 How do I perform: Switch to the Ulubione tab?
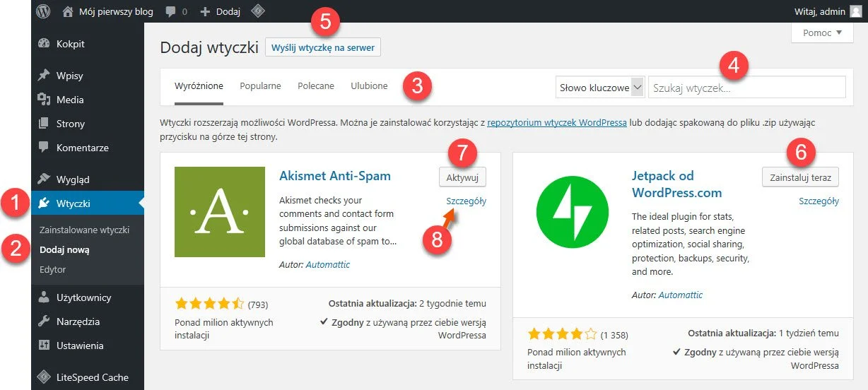pyautogui.click(x=369, y=86)
